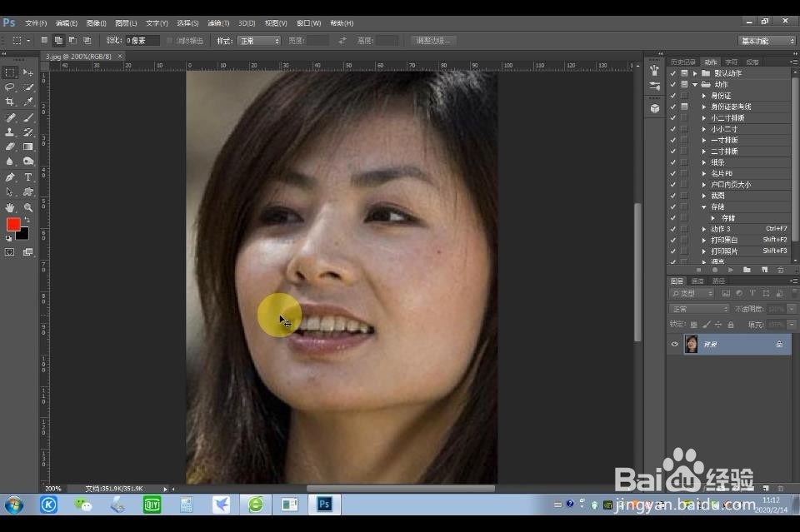Toggle checkmark for 小二寸排版 action

point(673,117)
